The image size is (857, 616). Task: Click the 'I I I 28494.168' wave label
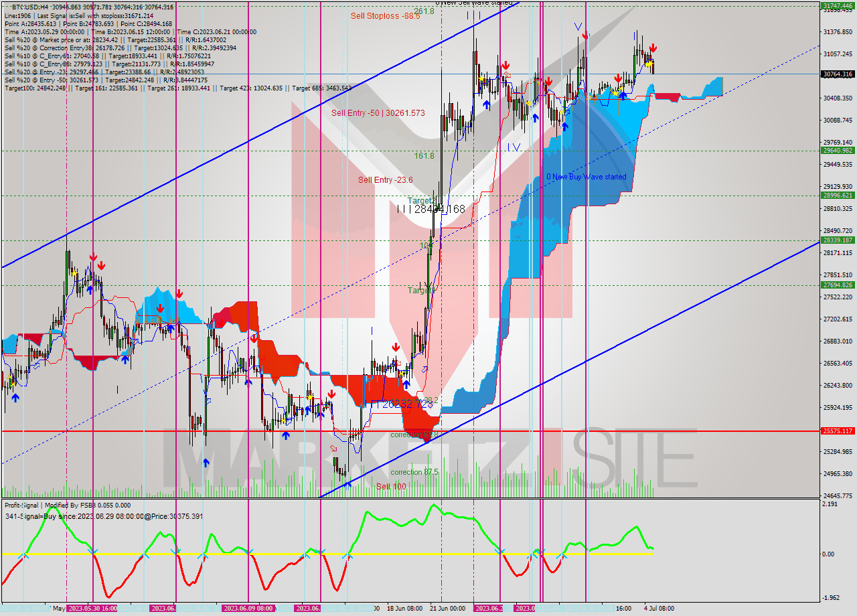tap(431, 210)
